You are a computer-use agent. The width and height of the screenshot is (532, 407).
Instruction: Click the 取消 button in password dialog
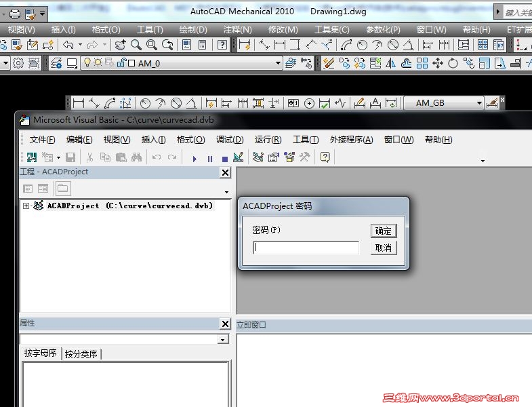[384, 248]
